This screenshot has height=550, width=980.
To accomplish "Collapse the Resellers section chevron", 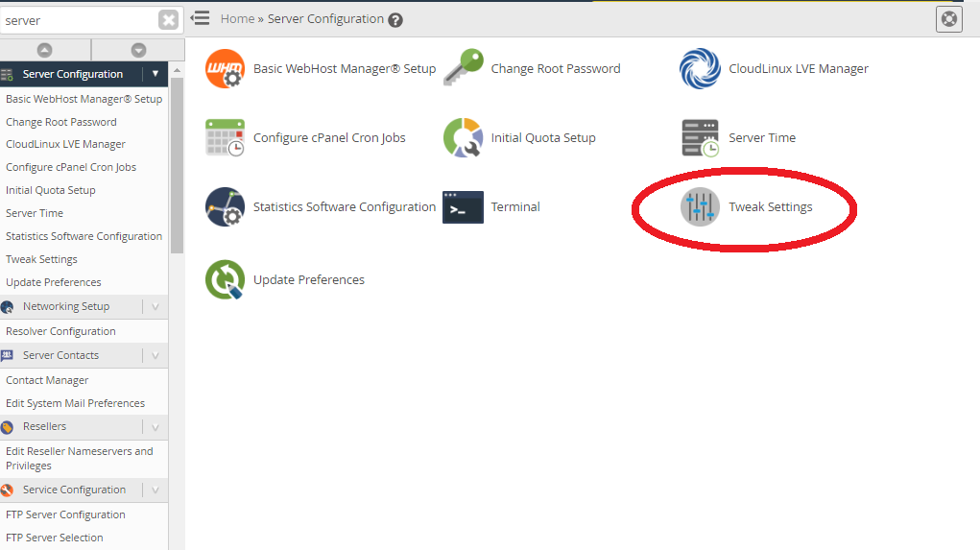I will coord(155,427).
